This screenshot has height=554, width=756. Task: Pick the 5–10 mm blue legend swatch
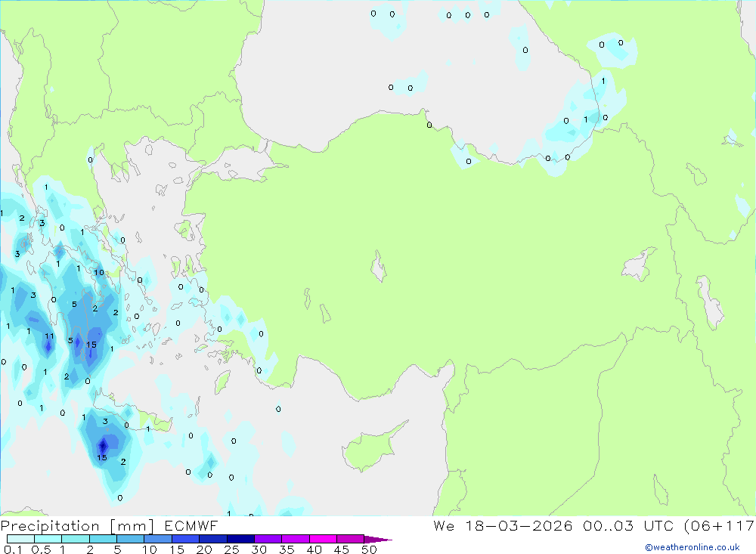[131, 539]
